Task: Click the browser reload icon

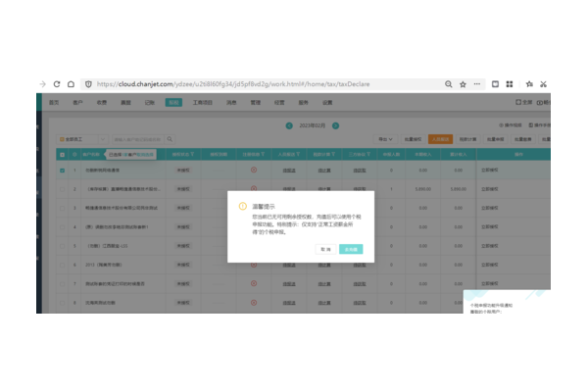Action: click(x=57, y=84)
